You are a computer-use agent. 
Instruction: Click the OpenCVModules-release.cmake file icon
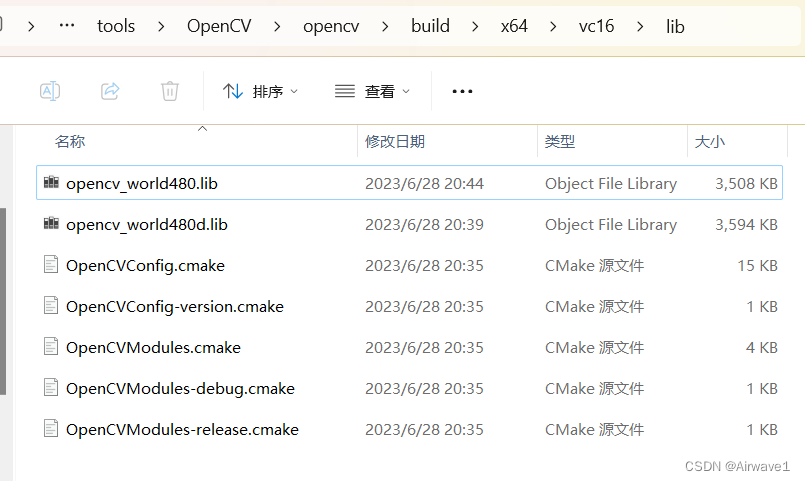point(52,429)
